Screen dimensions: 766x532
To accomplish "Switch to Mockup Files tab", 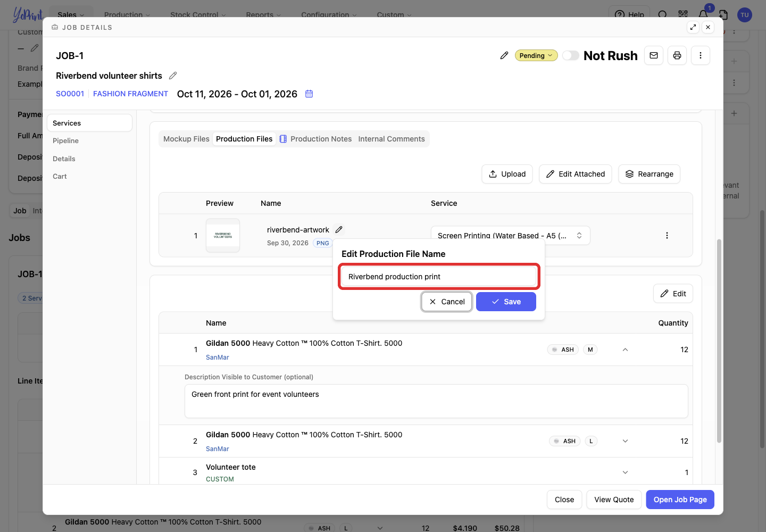I will [x=186, y=139].
